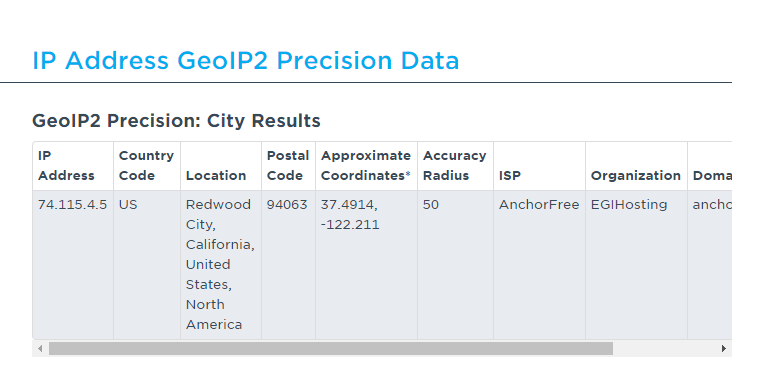Click the right scroll arrow of the table scrollbar

point(724,349)
